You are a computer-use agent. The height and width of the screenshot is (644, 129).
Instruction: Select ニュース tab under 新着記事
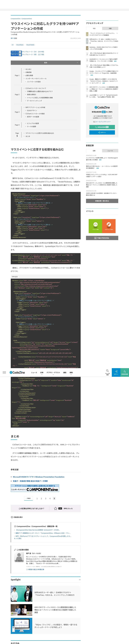(x=110, y=151)
